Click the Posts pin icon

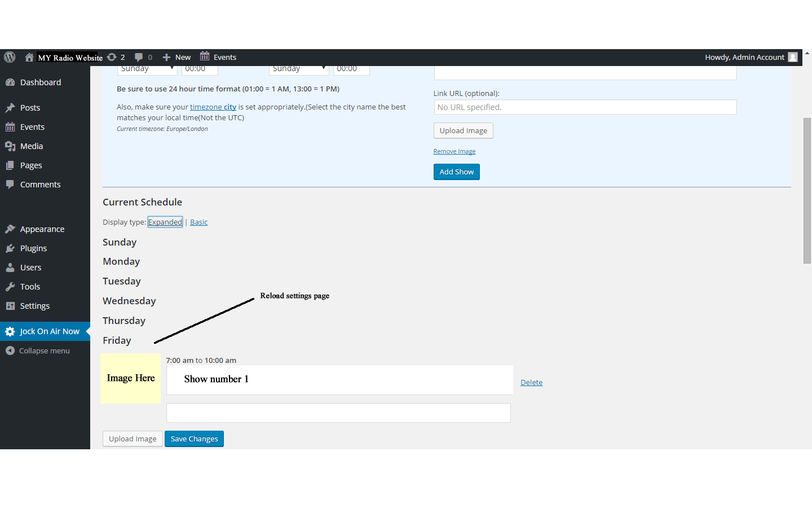coord(10,108)
